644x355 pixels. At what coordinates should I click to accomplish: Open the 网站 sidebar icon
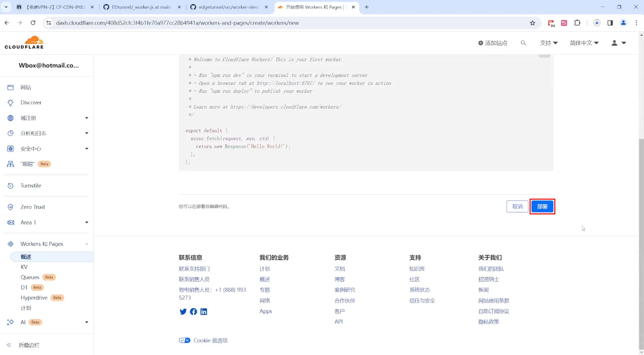pos(11,88)
